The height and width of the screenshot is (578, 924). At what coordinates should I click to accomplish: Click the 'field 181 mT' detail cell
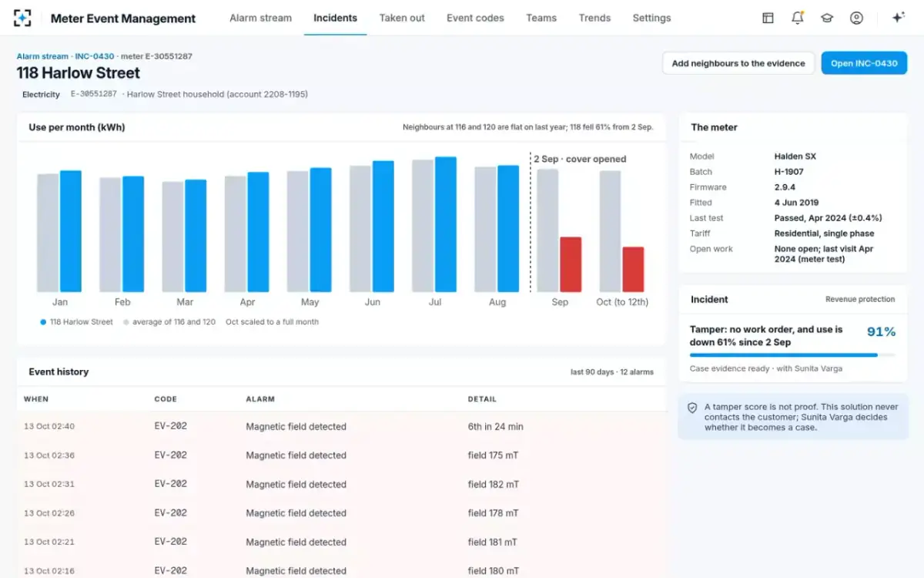494,543
